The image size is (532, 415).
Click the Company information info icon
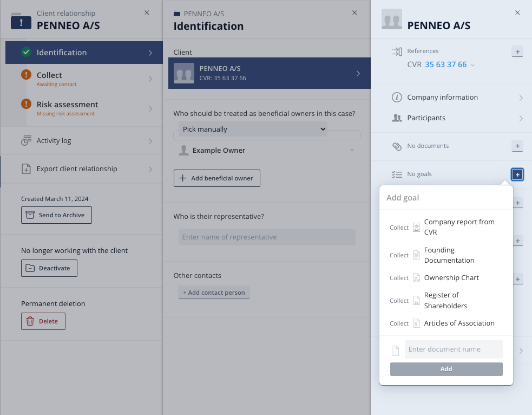[397, 97]
